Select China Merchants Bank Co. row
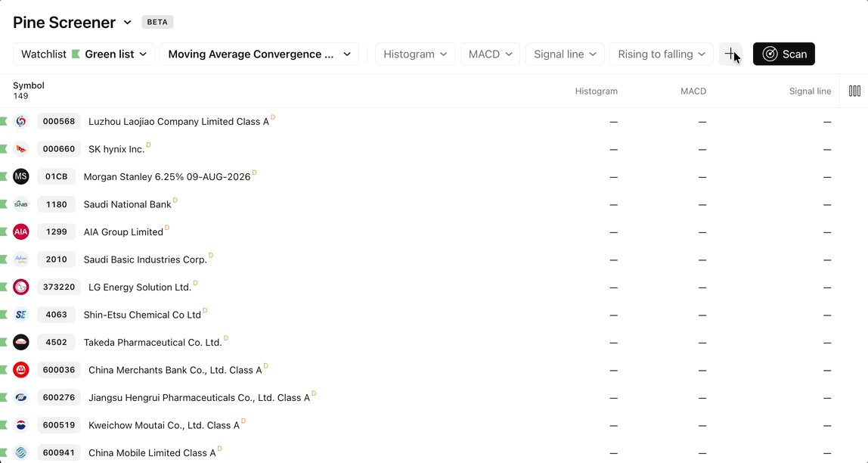Image resolution: width=868 pixels, height=463 pixels. (x=175, y=369)
